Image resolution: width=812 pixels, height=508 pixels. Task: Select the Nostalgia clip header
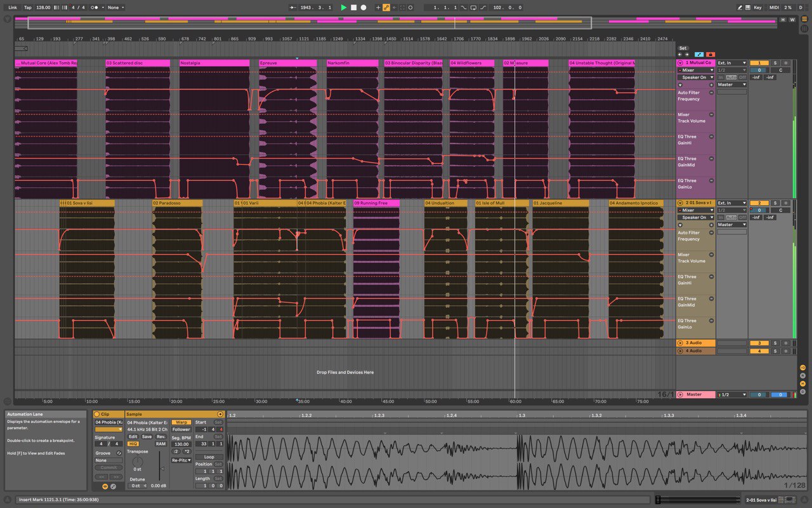pyautogui.click(x=214, y=63)
